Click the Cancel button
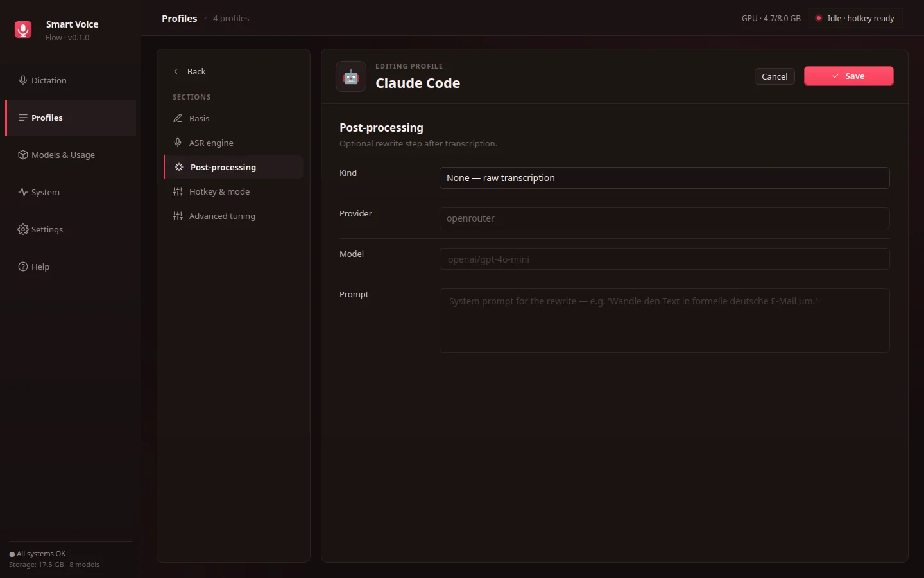Image resolution: width=924 pixels, height=578 pixels. click(x=774, y=76)
